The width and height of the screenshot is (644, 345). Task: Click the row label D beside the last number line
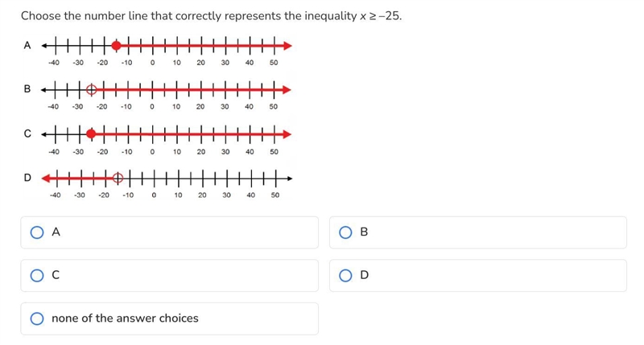pyautogui.click(x=27, y=178)
